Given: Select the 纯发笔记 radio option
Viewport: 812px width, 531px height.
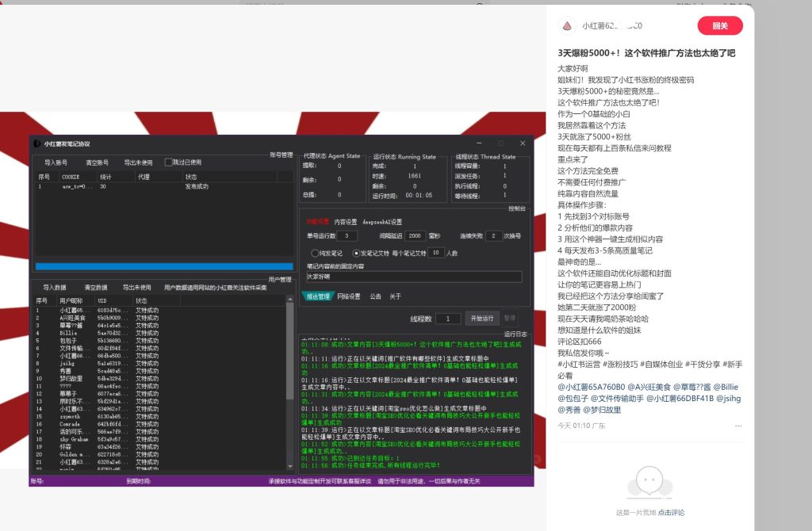Looking at the screenshot, I should tap(314, 253).
